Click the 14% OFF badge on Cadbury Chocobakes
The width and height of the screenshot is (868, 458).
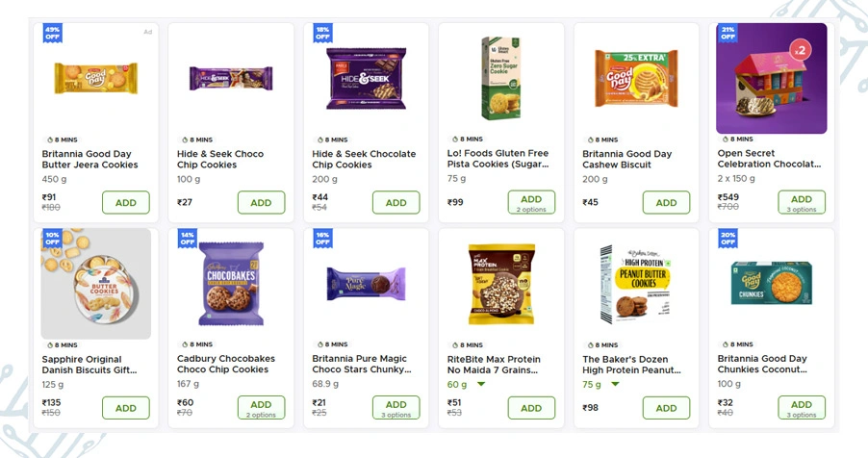187,238
